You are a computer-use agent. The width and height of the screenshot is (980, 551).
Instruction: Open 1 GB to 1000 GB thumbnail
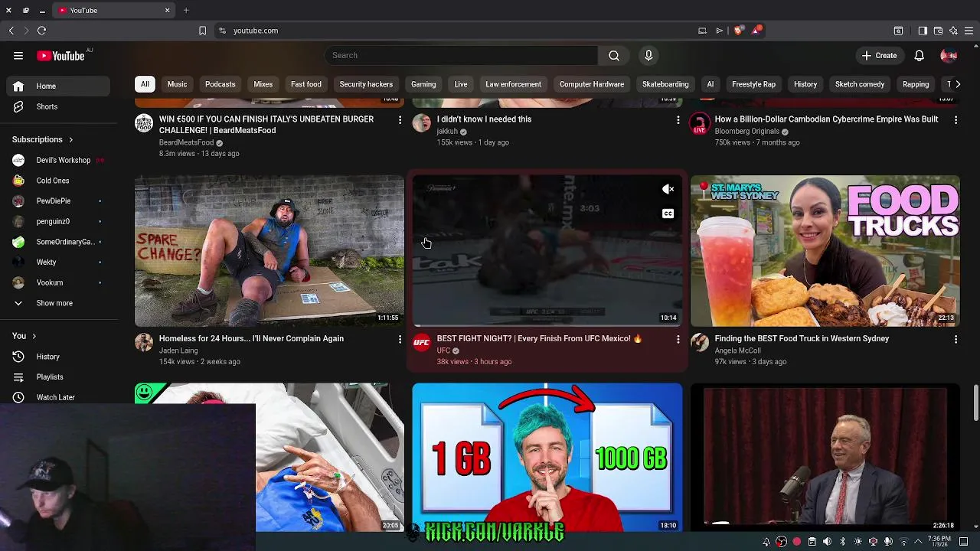[x=547, y=458]
